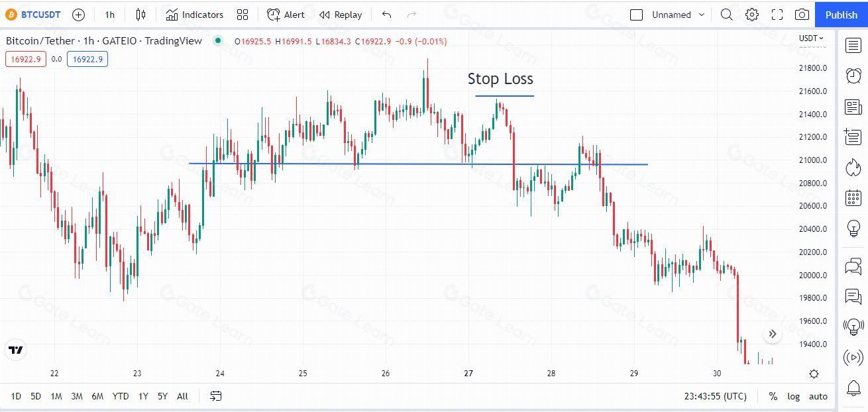The image size is (868, 412).
Task: Open the ideas lightbulb icon
Action: coord(853,229)
